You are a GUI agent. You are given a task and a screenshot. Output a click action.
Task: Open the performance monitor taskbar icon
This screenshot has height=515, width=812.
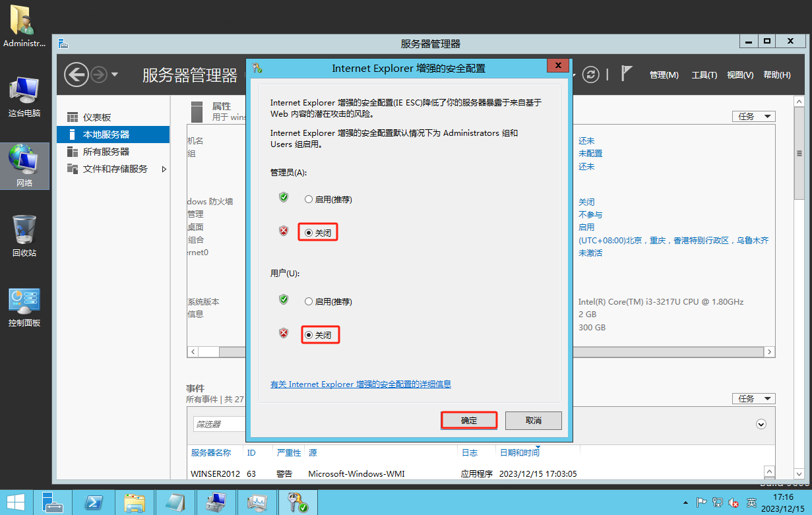pos(257,502)
